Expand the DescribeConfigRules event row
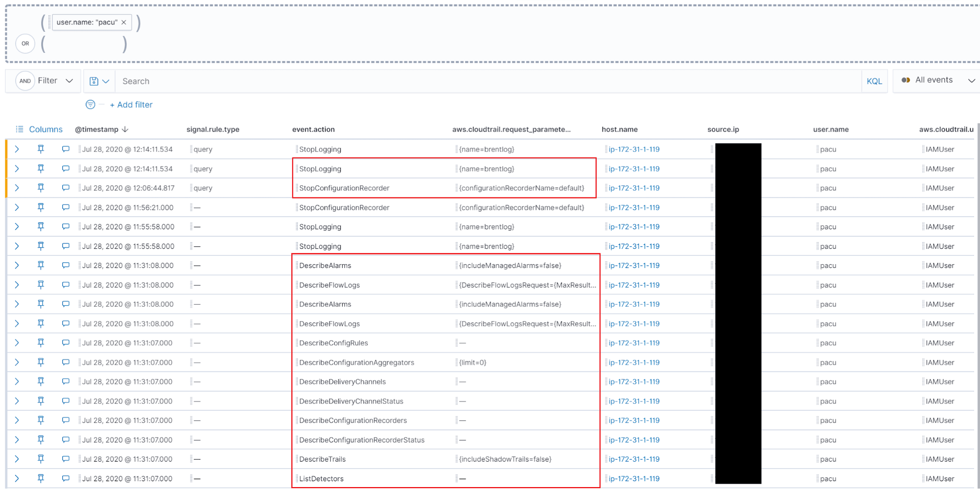The image size is (980, 491). (17, 343)
